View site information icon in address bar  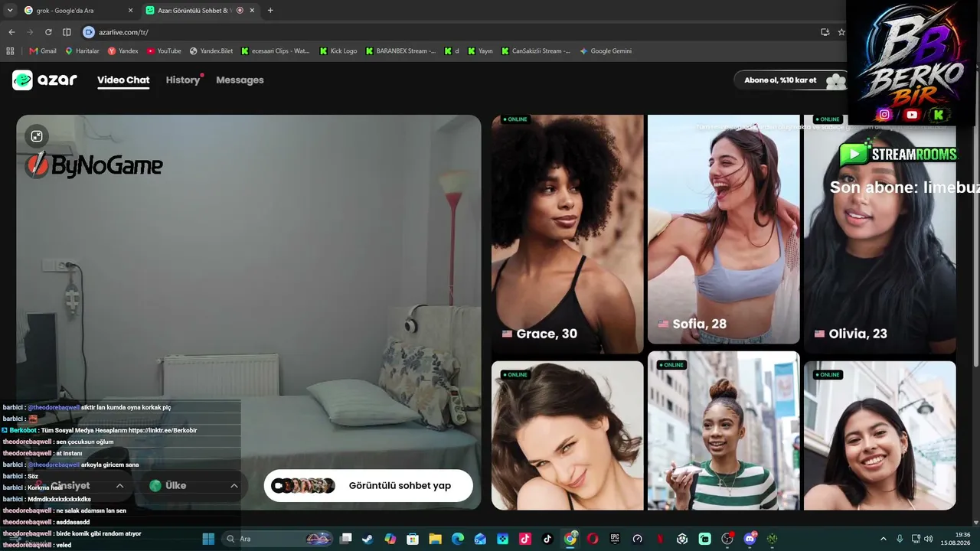pyautogui.click(x=88, y=32)
